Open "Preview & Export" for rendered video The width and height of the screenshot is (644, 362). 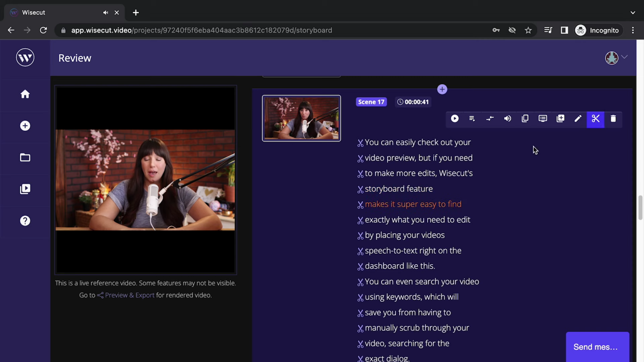coord(130,295)
